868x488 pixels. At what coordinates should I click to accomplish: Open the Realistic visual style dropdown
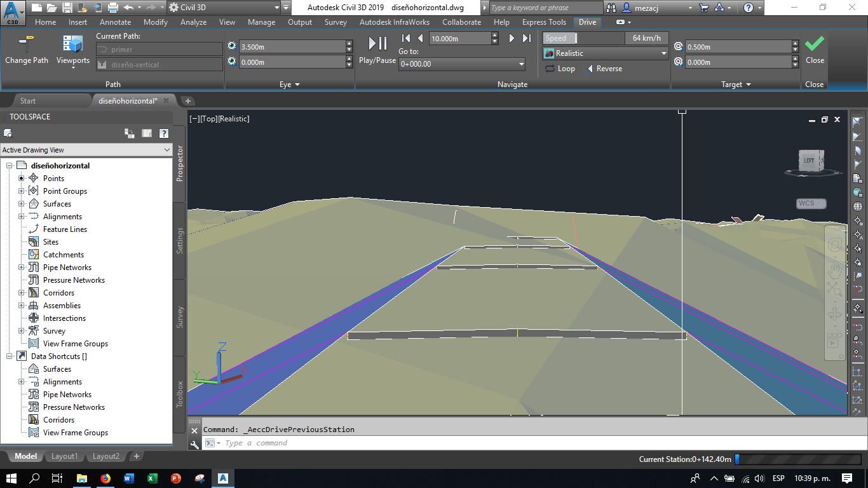click(x=663, y=53)
